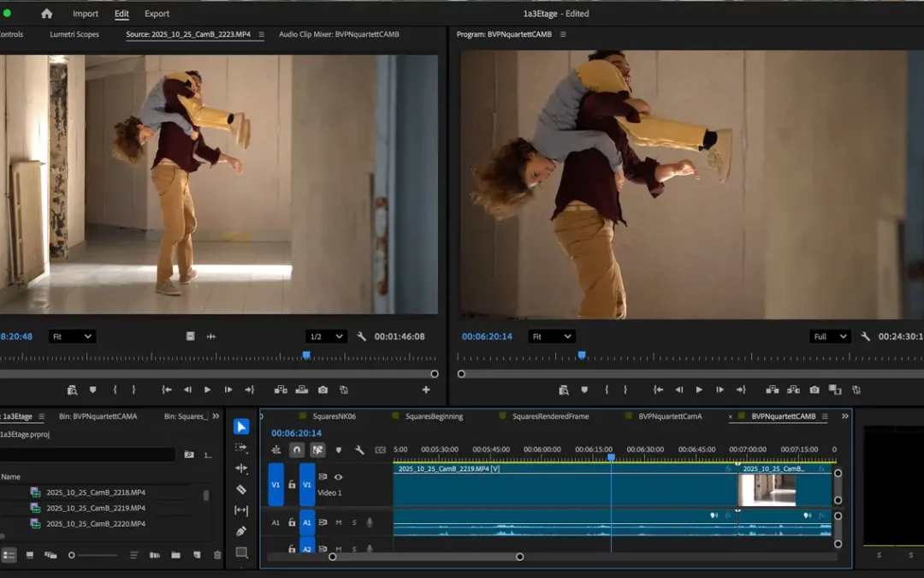Image resolution: width=924 pixels, height=578 pixels.
Task: Click the Insert button in Source monitor
Action: [281, 390]
